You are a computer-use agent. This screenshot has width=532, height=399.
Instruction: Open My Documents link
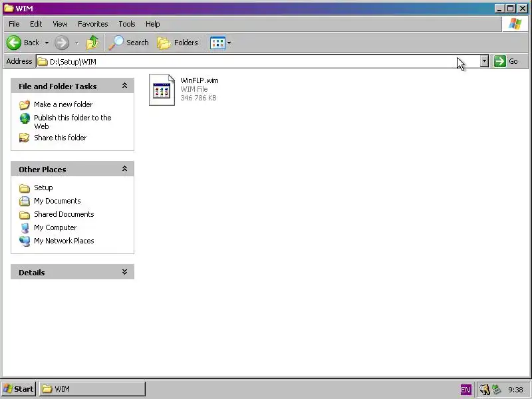(57, 201)
